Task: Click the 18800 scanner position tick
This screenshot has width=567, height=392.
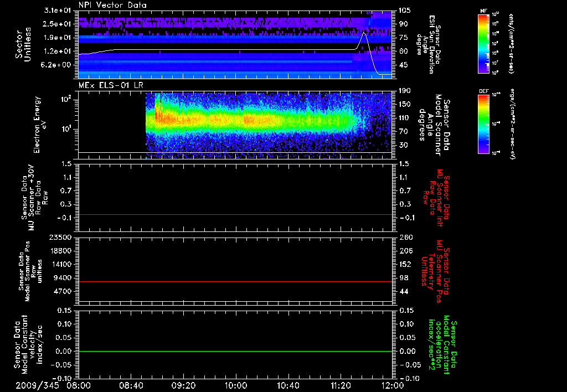Action: tap(61, 251)
